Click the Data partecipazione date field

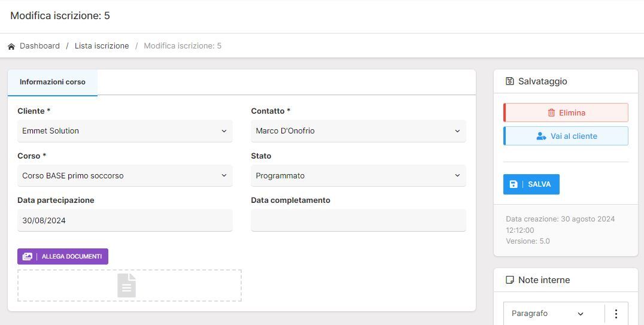[x=124, y=220]
